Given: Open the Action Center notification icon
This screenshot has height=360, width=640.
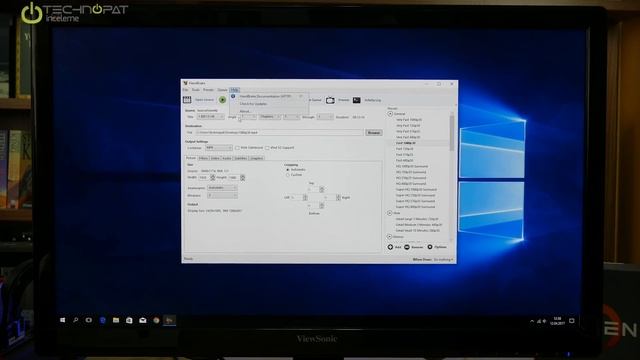Looking at the screenshot, I should coord(572,321).
